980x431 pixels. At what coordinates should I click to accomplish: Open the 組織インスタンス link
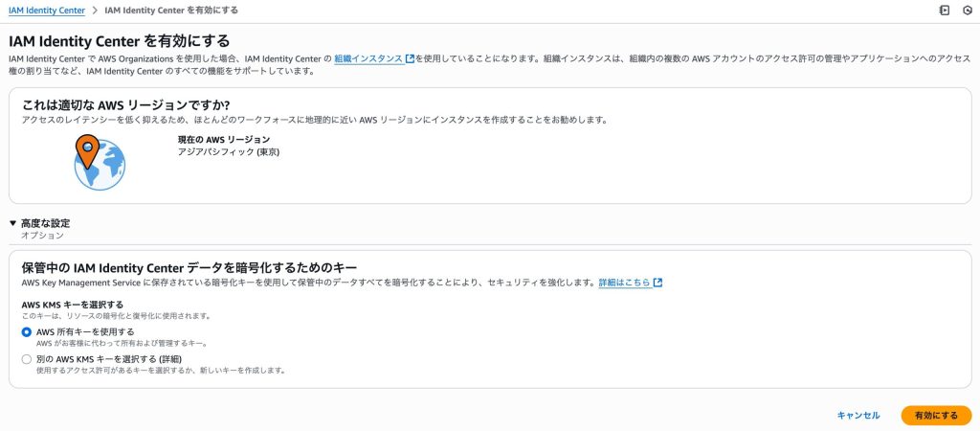click(x=368, y=59)
